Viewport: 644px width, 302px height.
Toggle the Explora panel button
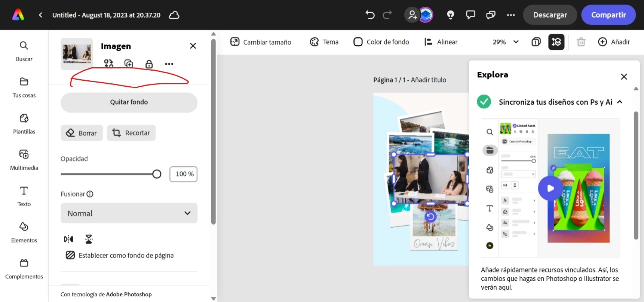pos(556,42)
